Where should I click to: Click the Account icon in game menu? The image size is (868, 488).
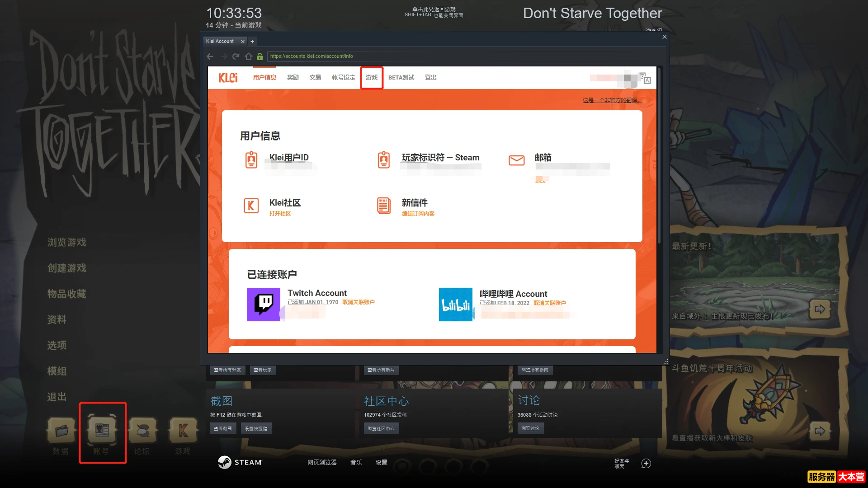(102, 431)
